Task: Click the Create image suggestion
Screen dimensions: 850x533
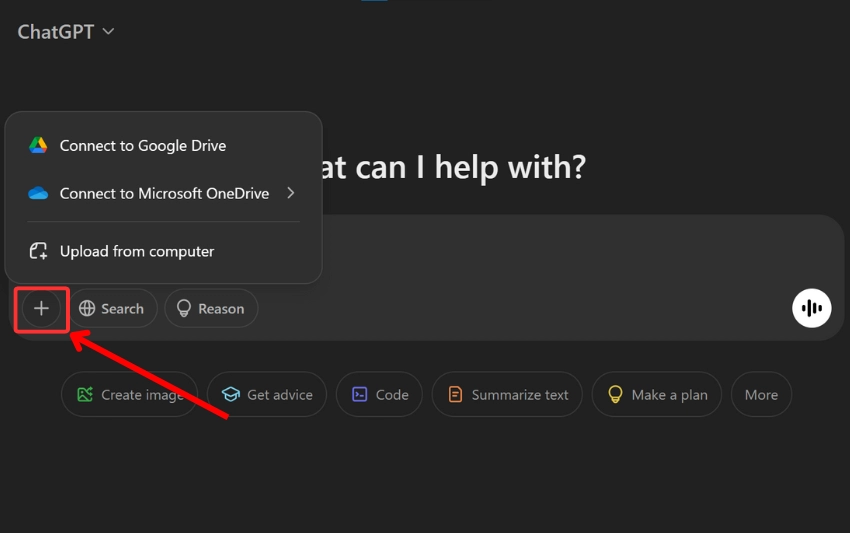Action: pyautogui.click(x=129, y=394)
